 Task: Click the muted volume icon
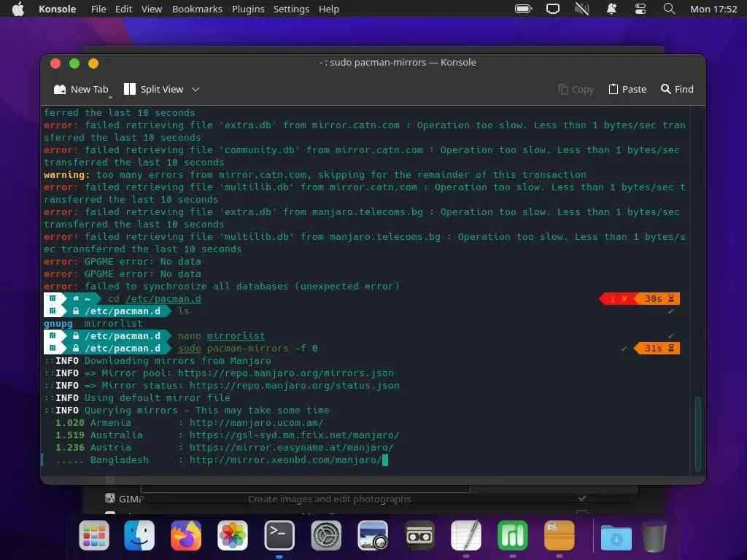(582, 9)
